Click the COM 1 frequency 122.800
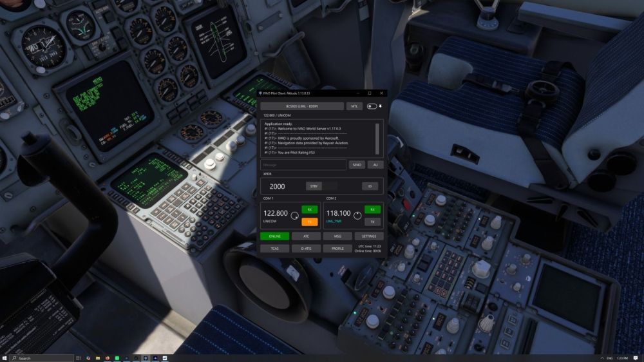Image resolution: width=644 pixels, height=362 pixels. point(276,213)
